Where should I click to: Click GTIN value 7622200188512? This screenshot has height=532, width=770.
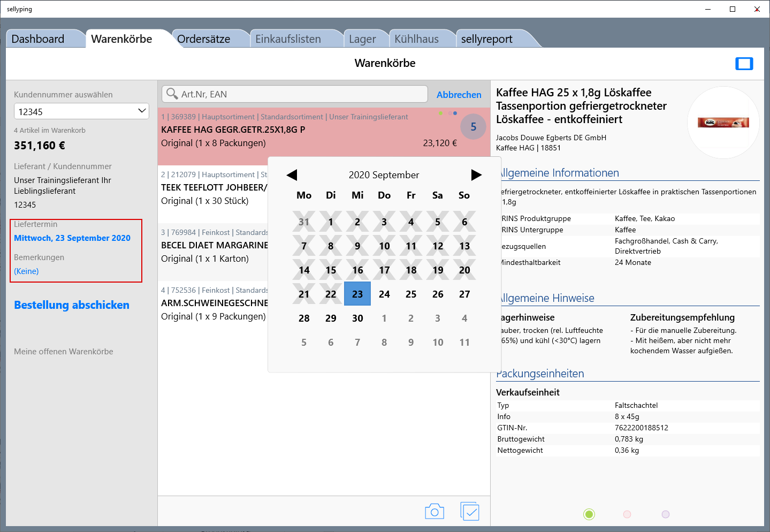tap(642, 428)
